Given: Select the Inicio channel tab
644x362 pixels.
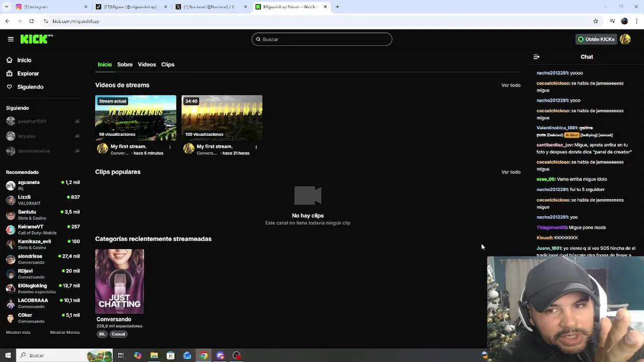Looking at the screenshot, I should click(x=105, y=64).
